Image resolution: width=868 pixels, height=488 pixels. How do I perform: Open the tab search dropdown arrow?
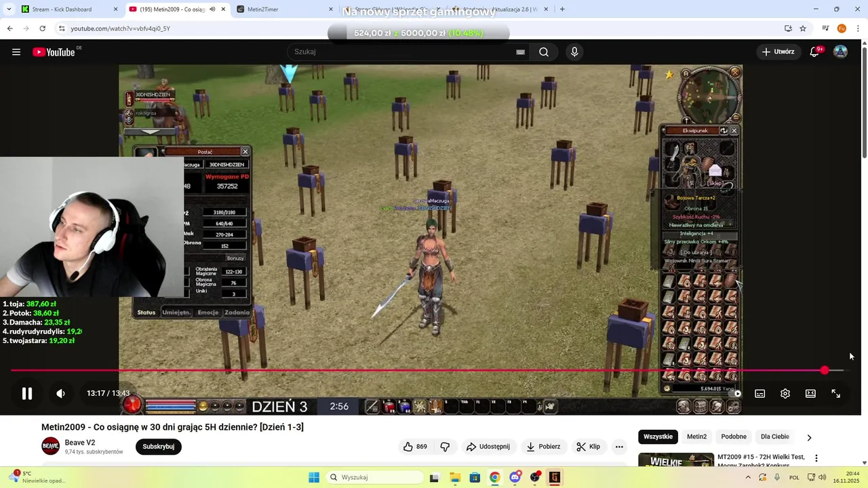click(7, 9)
